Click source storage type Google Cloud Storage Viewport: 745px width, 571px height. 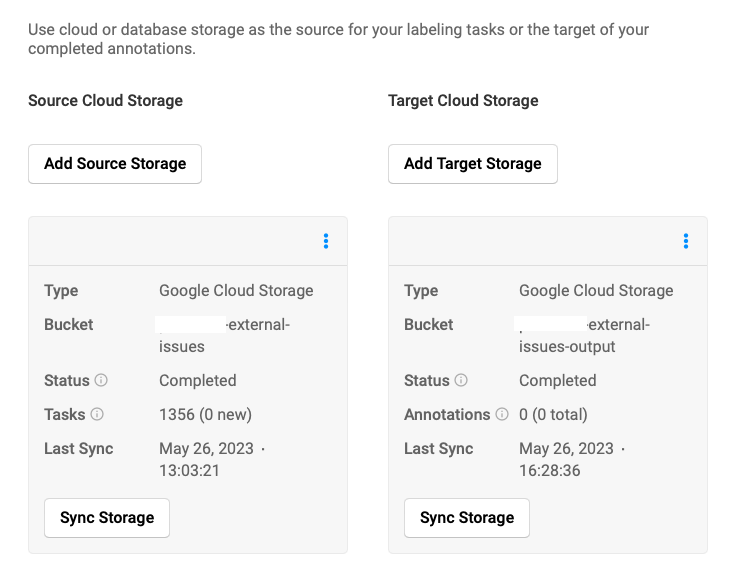point(236,291)
